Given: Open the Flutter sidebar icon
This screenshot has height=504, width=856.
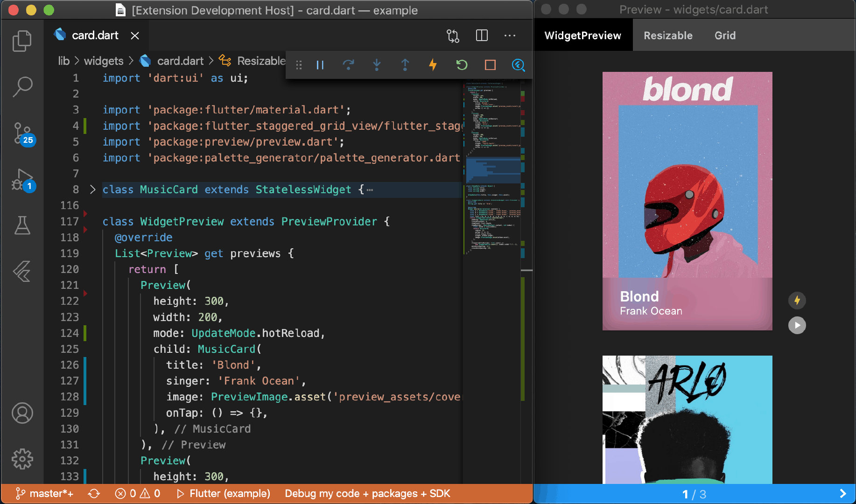Looking at the screenshot, I should pyautogui.click(x=22, y=271).
